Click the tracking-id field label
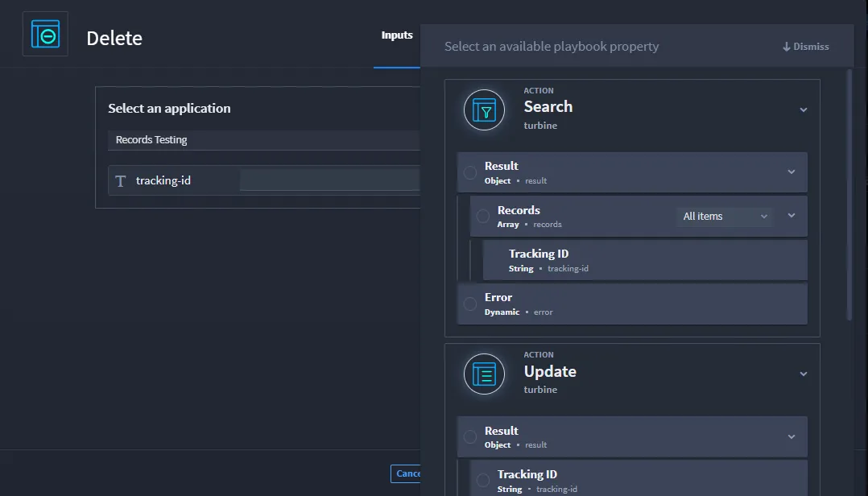The height and width of the screenshot is (496, 868). coord(163,180)
